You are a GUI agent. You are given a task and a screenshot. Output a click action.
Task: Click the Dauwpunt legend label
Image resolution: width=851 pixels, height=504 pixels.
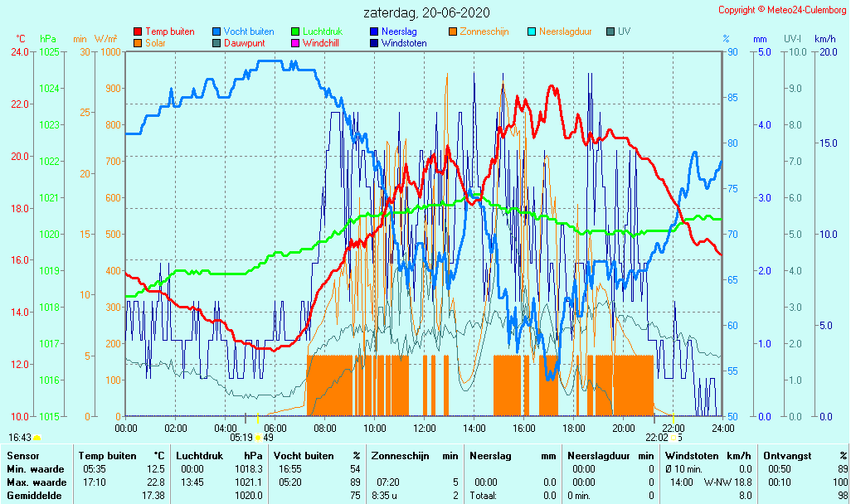click(243, 43)
